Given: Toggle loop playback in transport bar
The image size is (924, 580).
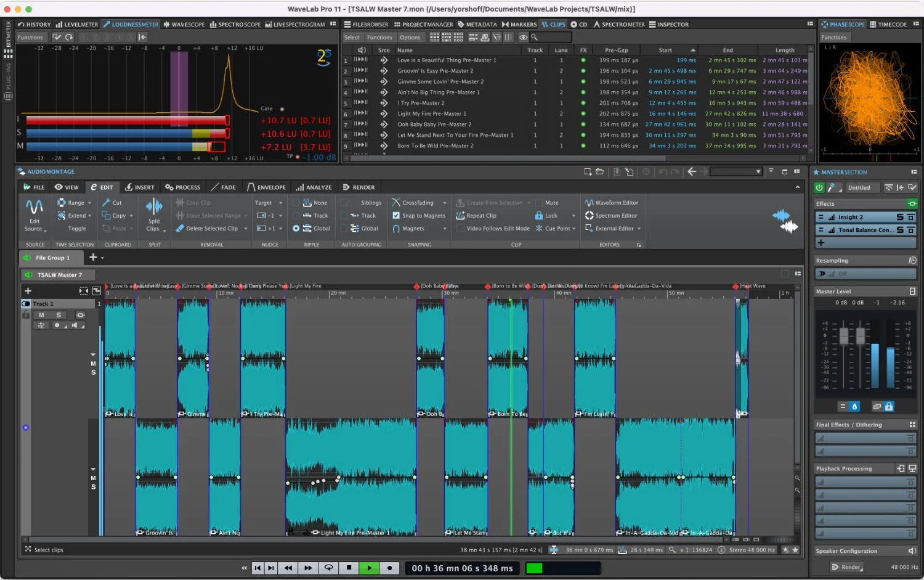Looking at the screenshot, I should (329, 568).
